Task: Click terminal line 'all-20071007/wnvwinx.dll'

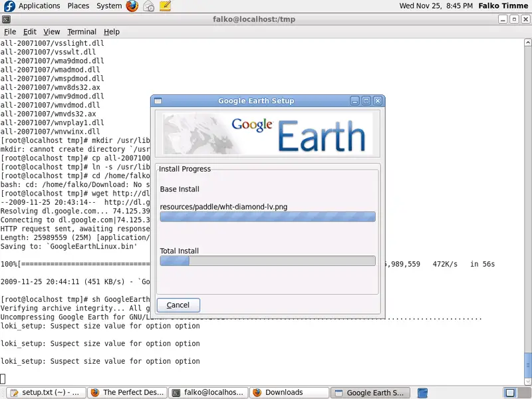Action: pyautogui.click(x=51, y=131)
